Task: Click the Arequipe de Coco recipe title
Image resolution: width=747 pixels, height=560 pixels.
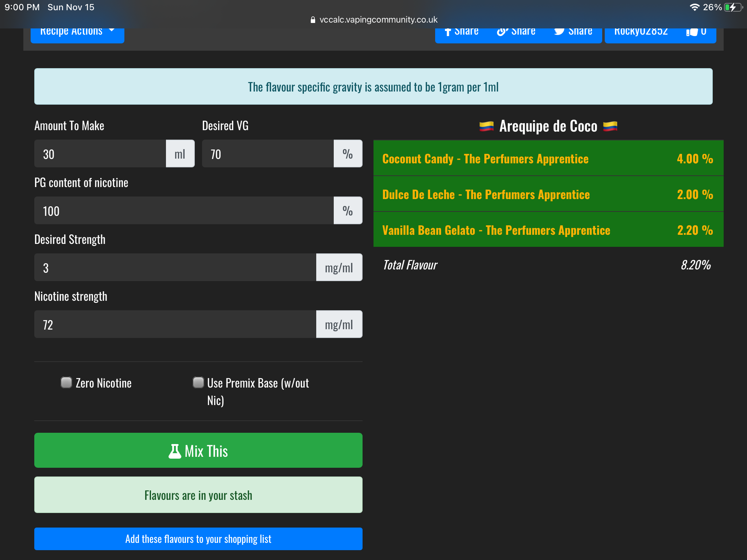Action: (x=548, y=127)
